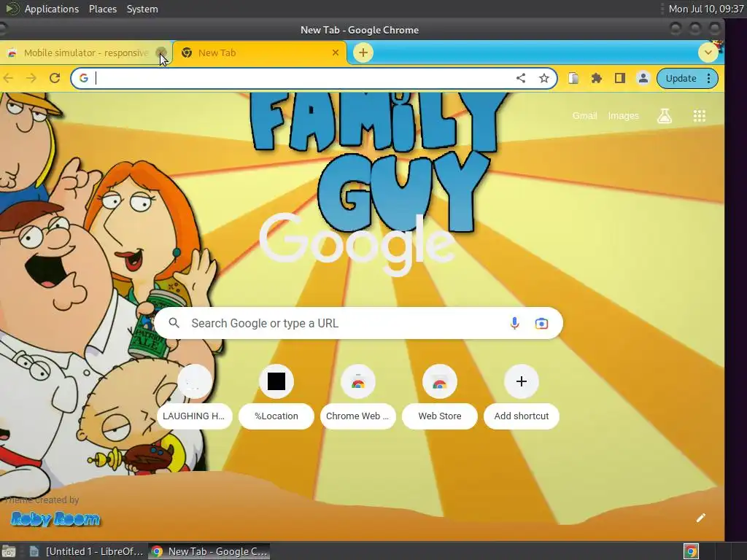Open Chrome's three-dot menu beside Update
The width and height of the screenshot is (747, 560).
[x=709, y=78]
